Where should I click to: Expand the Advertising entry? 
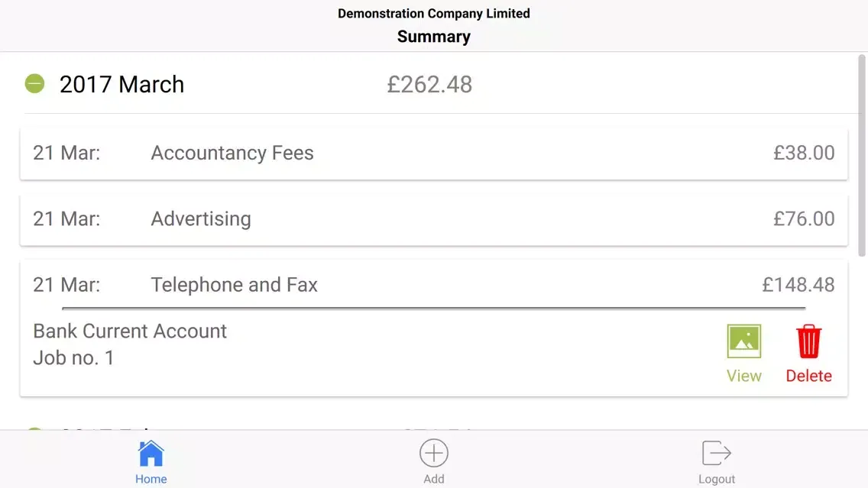[x=434, y=219]
